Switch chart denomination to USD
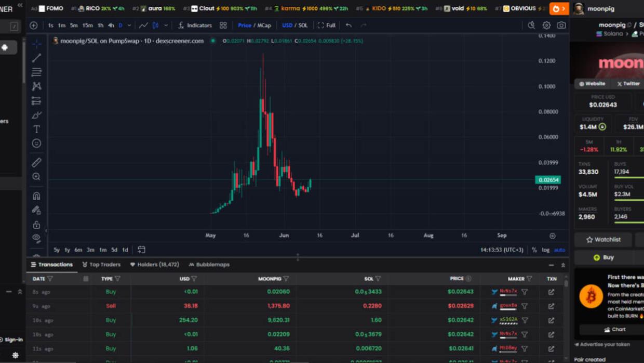644x363 pixels. pos(287,25)
